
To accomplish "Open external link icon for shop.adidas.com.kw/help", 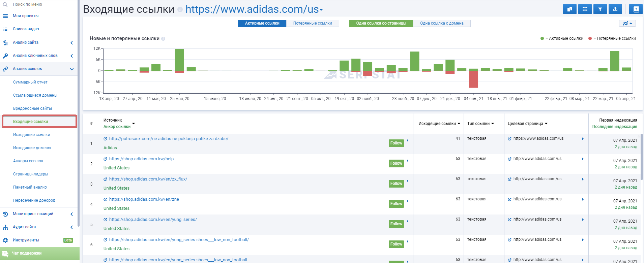I will [105, 159].
